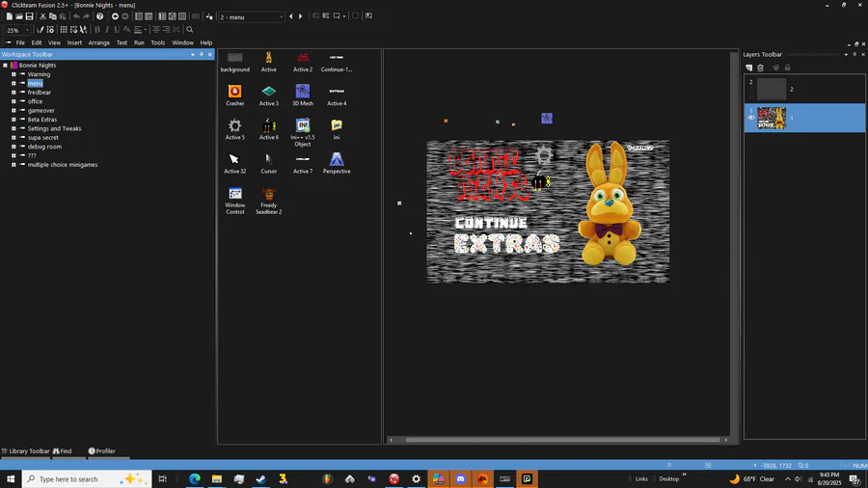The image size is (868, 488).
Task: Expand the Beta Extras frame node
Action: 14,120
